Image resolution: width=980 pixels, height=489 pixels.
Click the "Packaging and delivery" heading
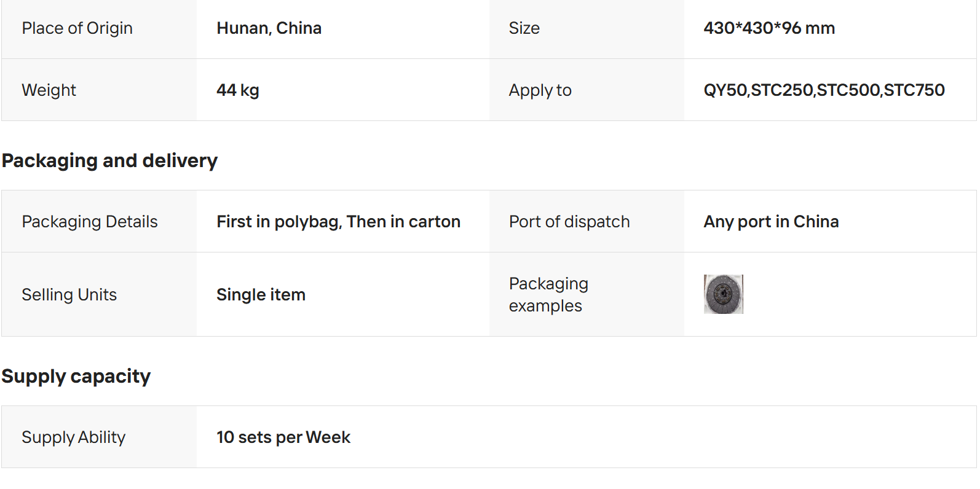pyautogui.click(x=109, y=160)
